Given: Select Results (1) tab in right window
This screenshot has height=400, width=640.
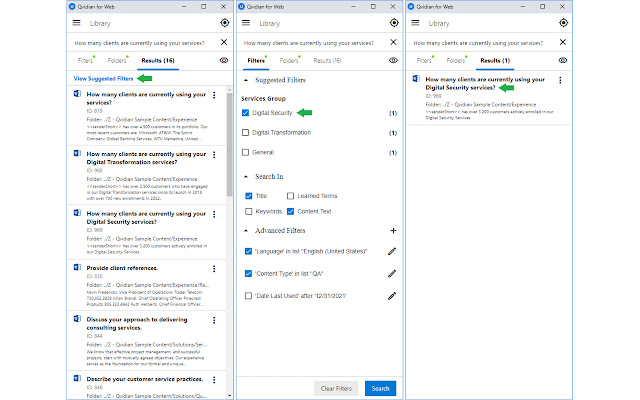Looking at the screenshot, I should tap(495, 60).
